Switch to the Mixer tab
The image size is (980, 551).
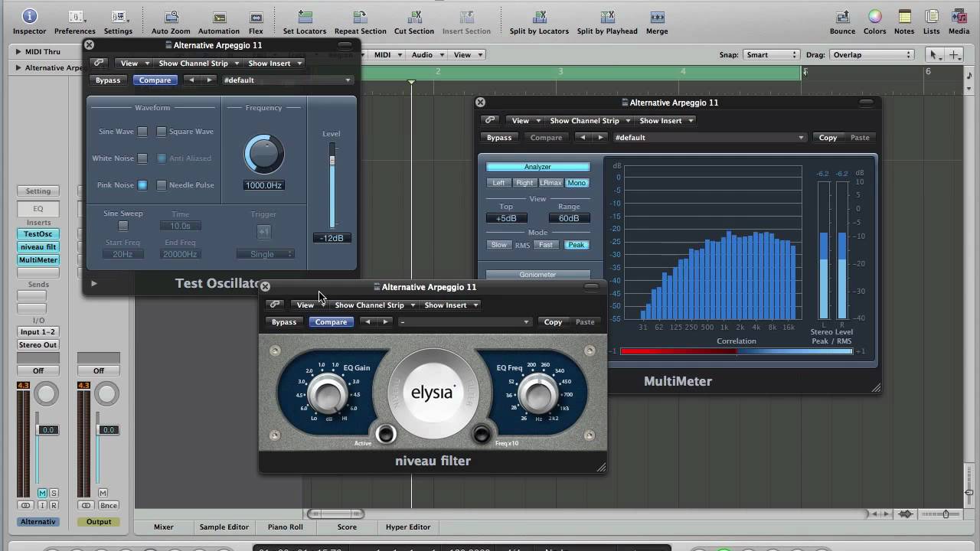[x=163, y=527]
